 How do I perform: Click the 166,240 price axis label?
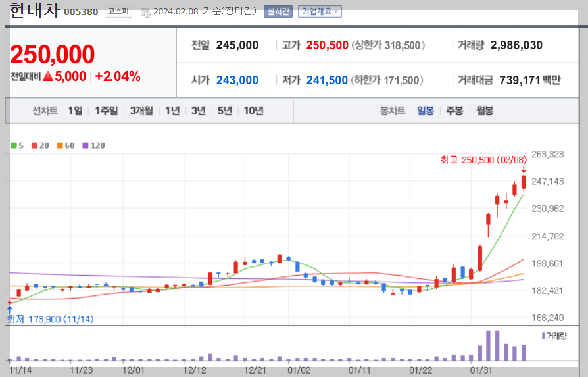click(x=547, y=318)
